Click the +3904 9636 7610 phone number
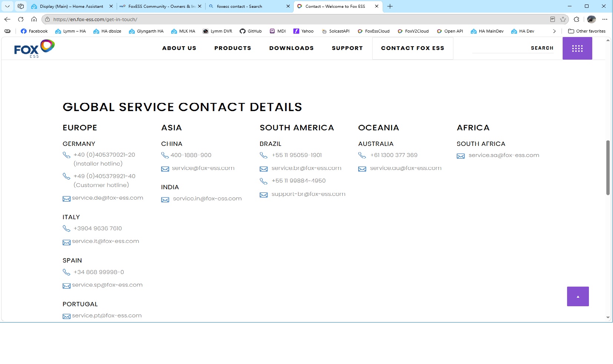The width and height of the screenshot is (613, 364). pos(98,228)
